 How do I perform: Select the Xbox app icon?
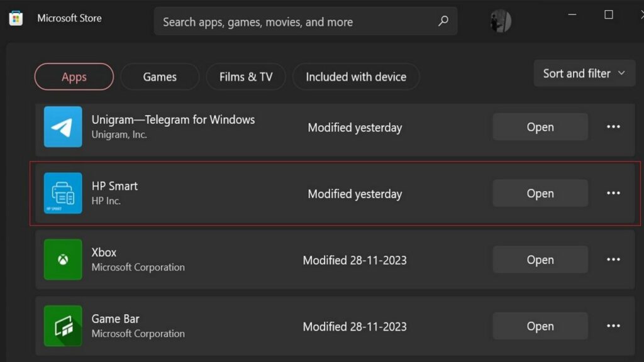click(x=62, y=259)
